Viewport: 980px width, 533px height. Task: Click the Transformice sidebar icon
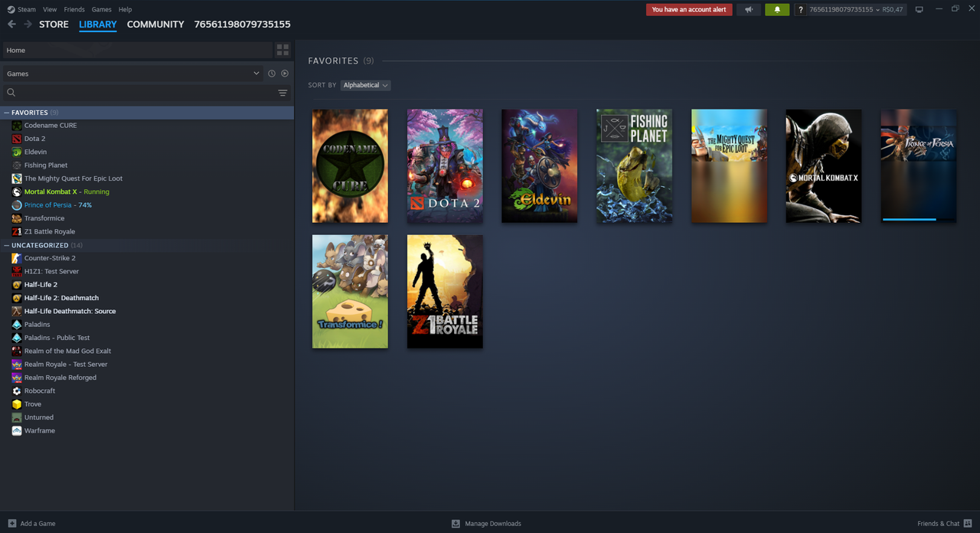[17, 218]
